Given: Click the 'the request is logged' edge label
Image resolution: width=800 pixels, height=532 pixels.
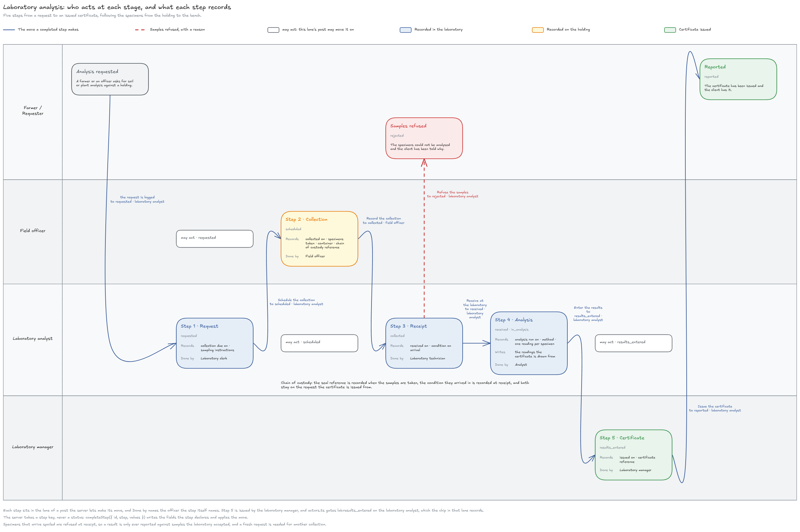Looking at the screenshot, I should pyautogui.click(x=137, y=199).
